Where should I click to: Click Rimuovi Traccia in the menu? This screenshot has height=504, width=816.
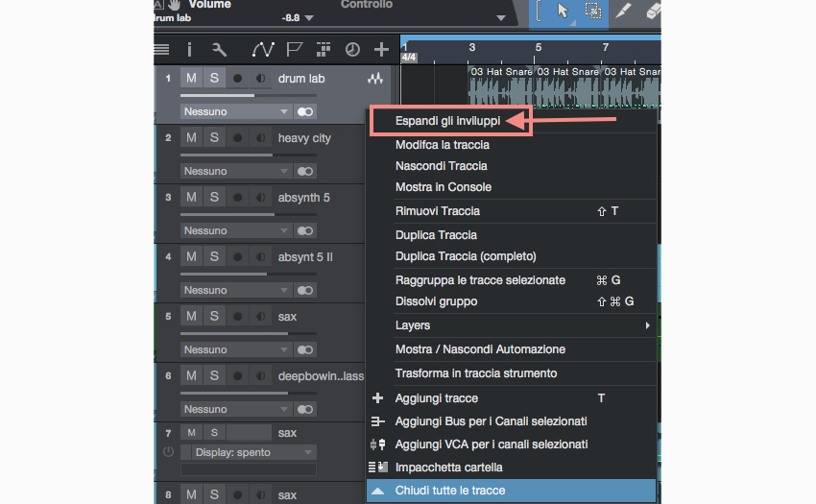click(438, 211)
